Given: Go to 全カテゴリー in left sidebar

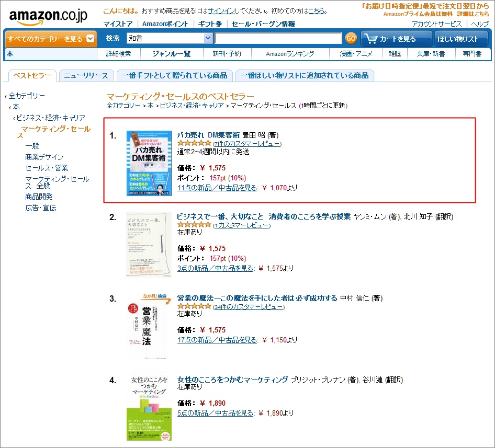Looking at the screenshot, I should click(27, 96).
